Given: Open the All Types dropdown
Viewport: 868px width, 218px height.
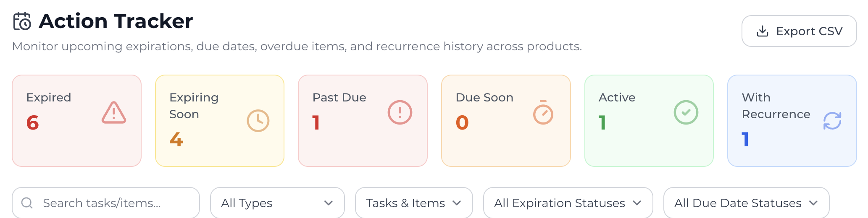Looking at the screenshot, I should (277, 203).
